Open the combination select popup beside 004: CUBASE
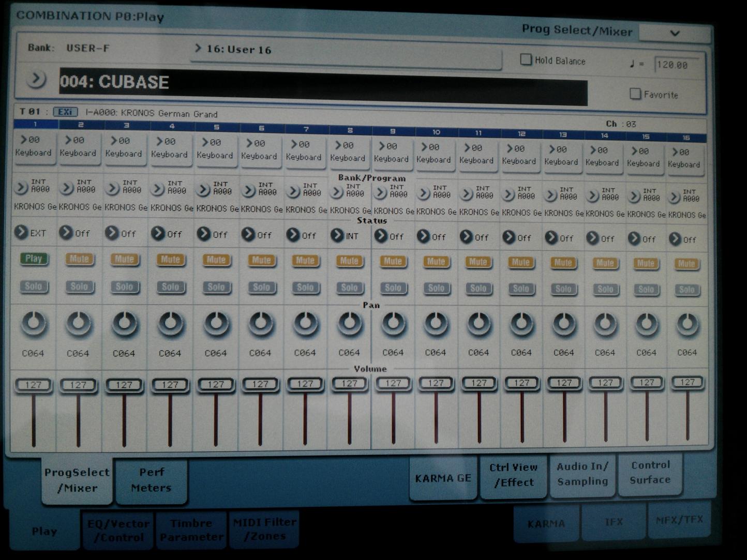Image resolution: width=747 pixels, height=560 pixels. point(36,80)
